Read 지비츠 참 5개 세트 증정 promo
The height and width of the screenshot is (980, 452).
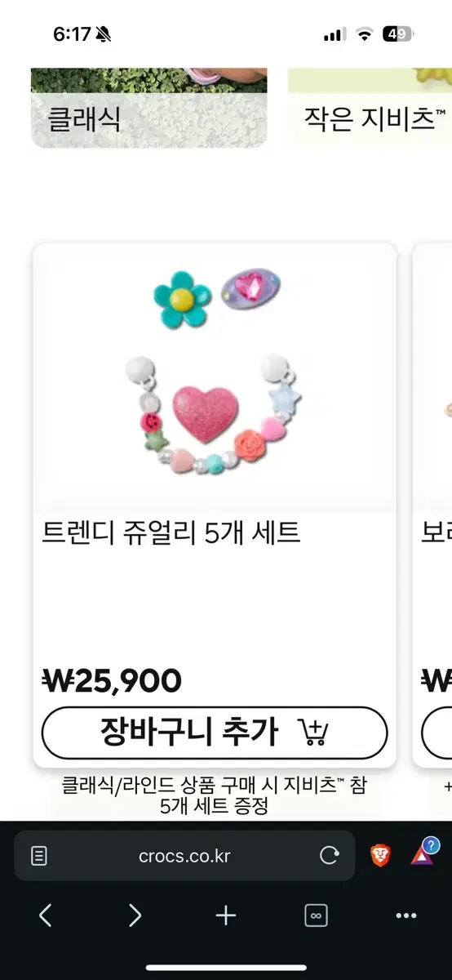215,796
